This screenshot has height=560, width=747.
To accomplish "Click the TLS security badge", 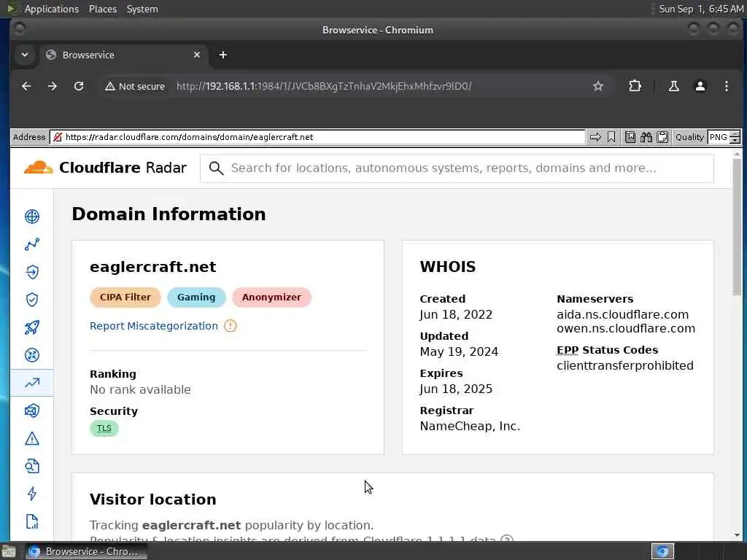I will tap(104, 428).
